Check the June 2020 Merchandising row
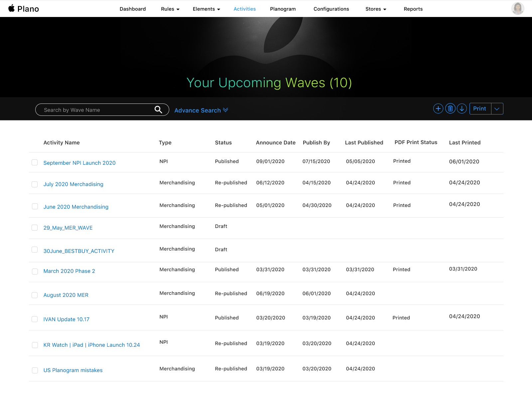This screenshot has height=401, width=532. tap(35, 206)
